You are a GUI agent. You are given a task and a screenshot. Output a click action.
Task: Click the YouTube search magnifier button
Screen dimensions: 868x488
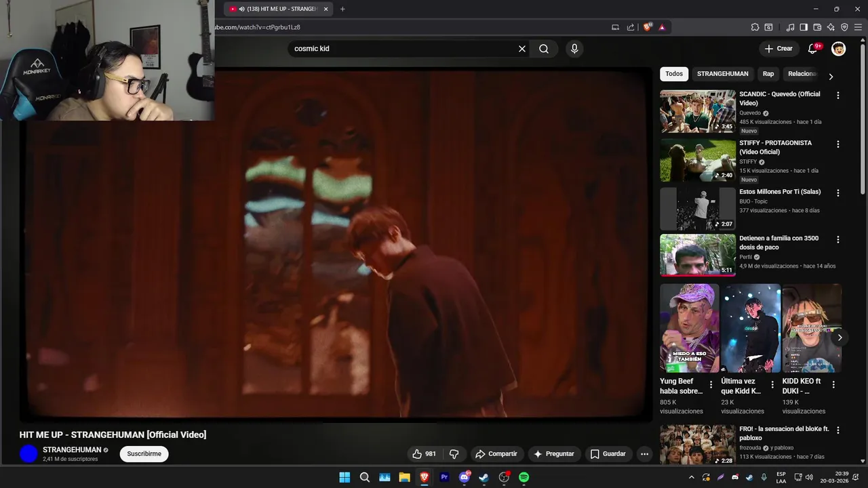544,49
